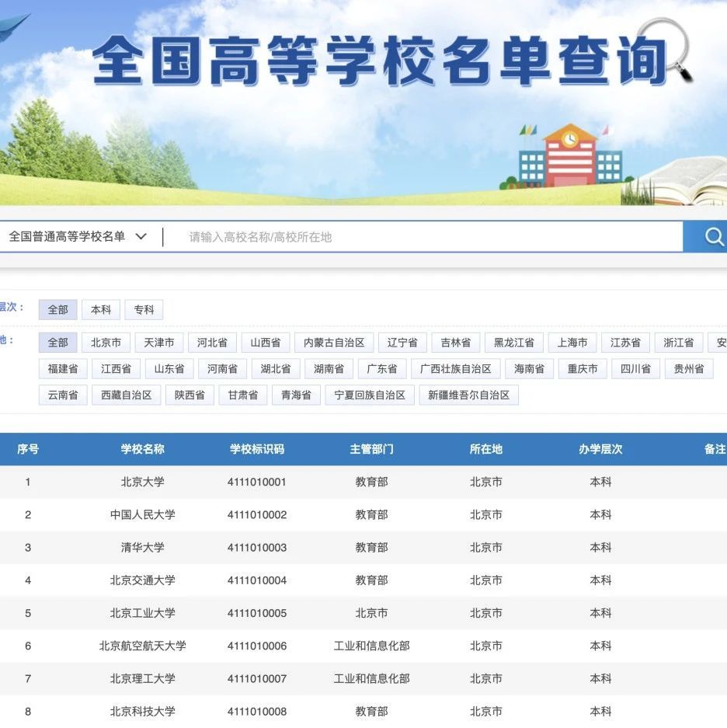Click 北京市 department in 北京工业大学 row
Screen dimensions: 727x728
click(x=371, y=613)
